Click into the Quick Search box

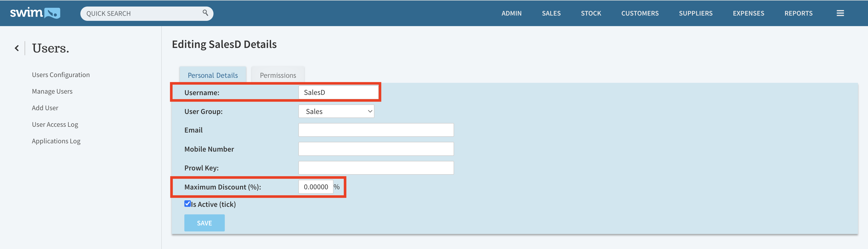point(141,14)
